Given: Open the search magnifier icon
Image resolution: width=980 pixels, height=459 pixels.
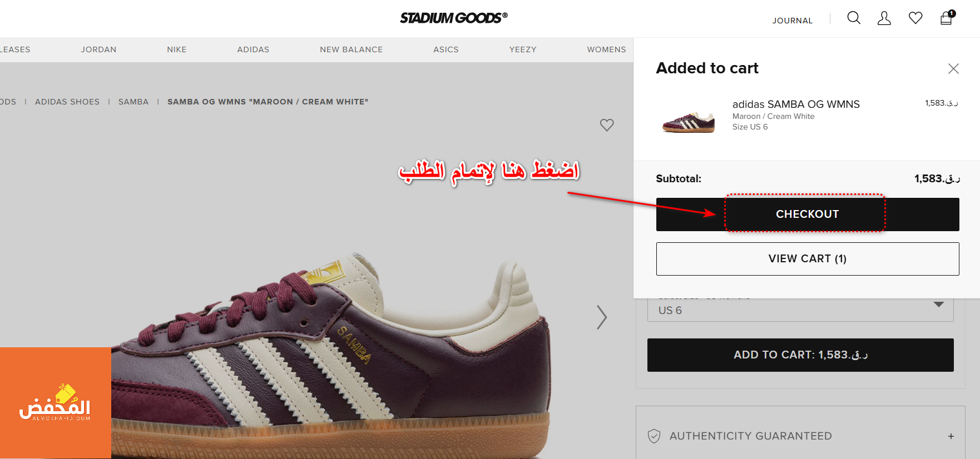Looking at the screenshot, I should 854,18.
